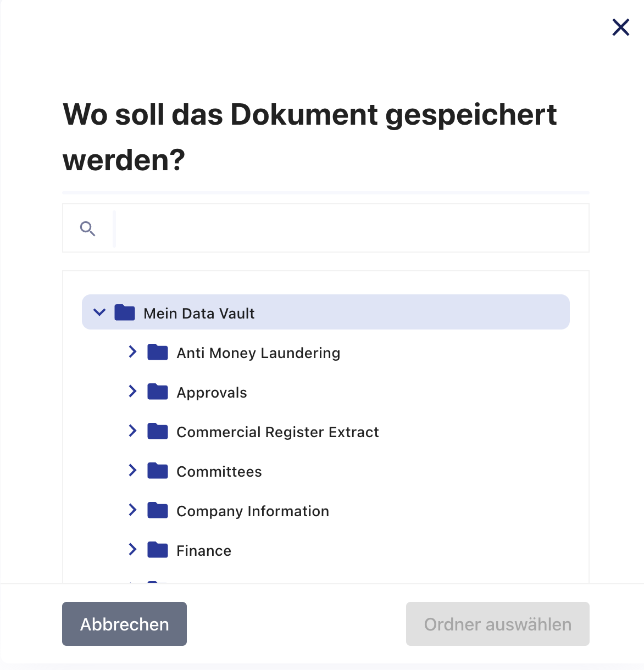This screenshot has height=670, width=644.
Task: Expand the Approvals folder chevron
Action: 132,391
